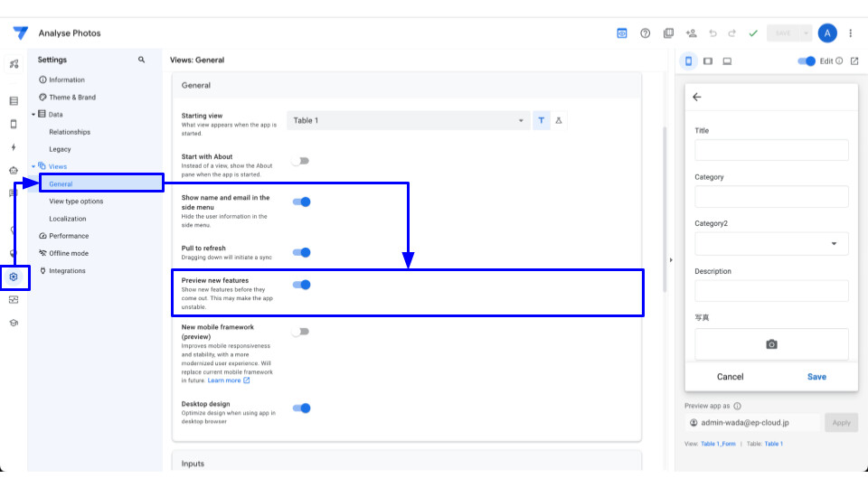This screenshot has height=488, width=868.
Task: Collapse the Views tree section
Action: coord(33,166)
